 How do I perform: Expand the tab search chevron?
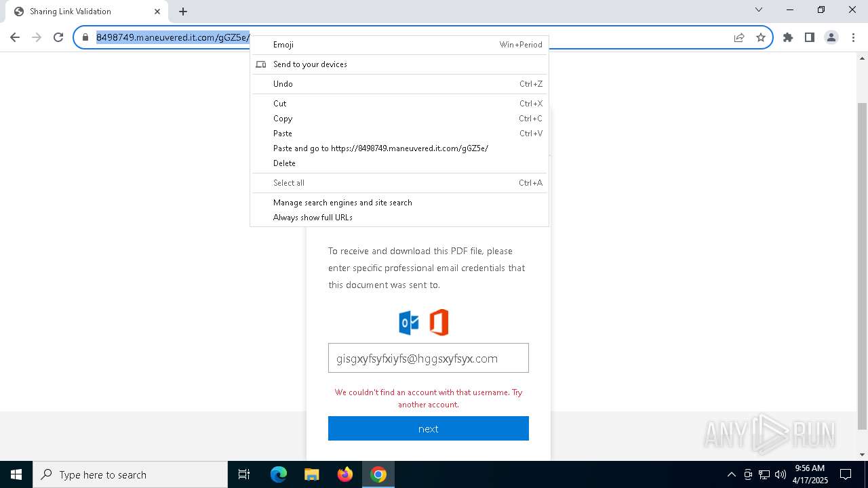pos(759,10)
